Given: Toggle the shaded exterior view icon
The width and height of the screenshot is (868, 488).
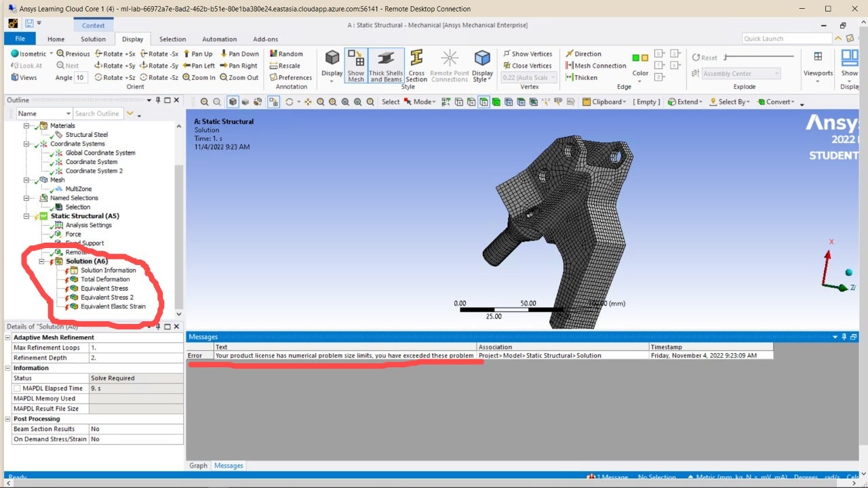Looking at the screenshot, I should click(x=233, y=102).
